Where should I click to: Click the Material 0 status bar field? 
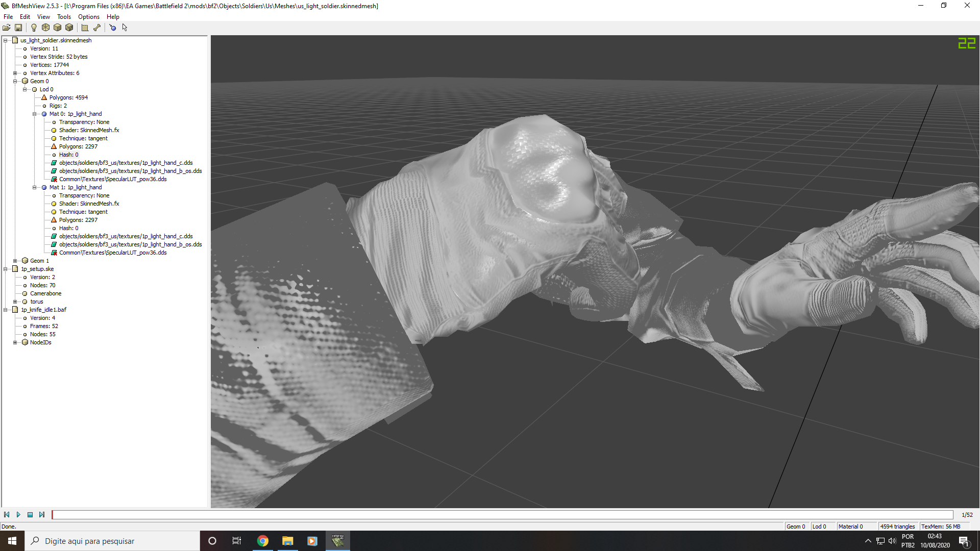click(x=856, y=527)
